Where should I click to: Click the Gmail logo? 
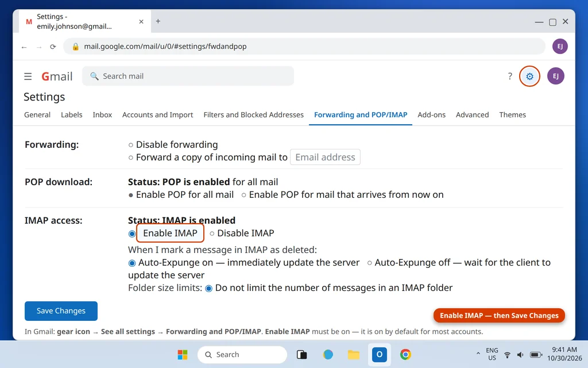[x=57, y=76]
